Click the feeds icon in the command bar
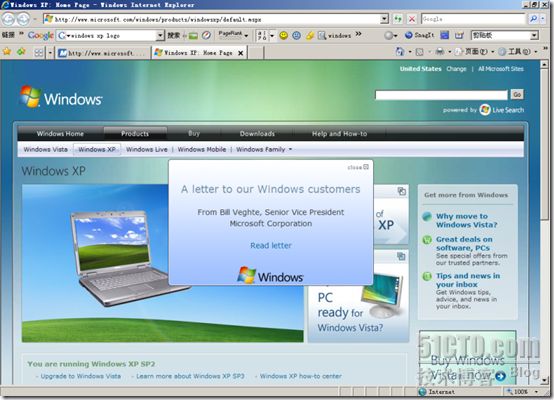The width and height of the screenshot is (554, 400). coord(419,52)
